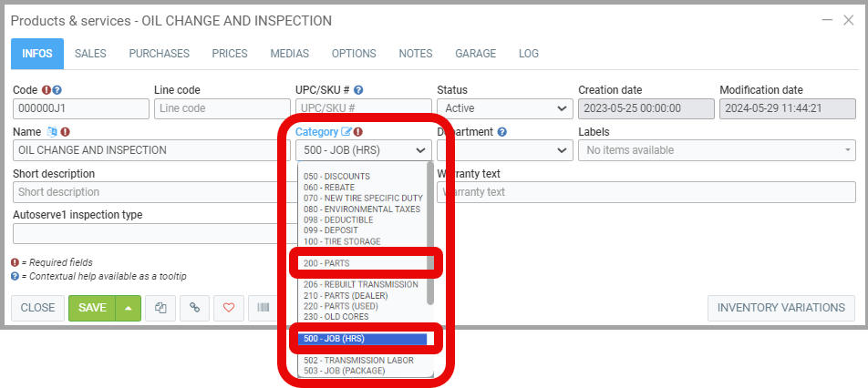
Task: Open the Status dropdown showing Active
Action: pyautogui.click(x=503, y=108)
